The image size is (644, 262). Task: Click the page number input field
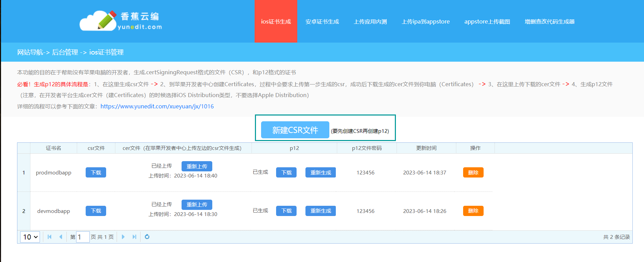pyautogui.click(x=83, y=237)
